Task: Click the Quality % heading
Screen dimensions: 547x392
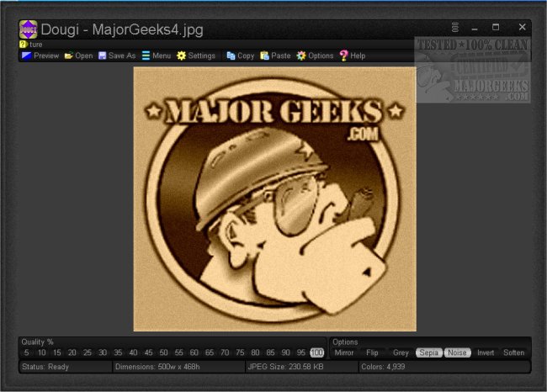Action: [x=37, y=342]
